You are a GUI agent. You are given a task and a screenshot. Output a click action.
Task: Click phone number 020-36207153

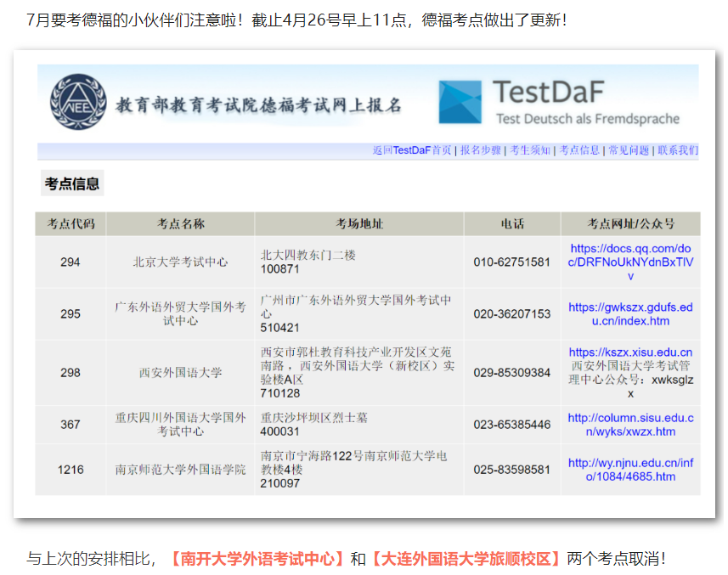(x=512, y=314)
